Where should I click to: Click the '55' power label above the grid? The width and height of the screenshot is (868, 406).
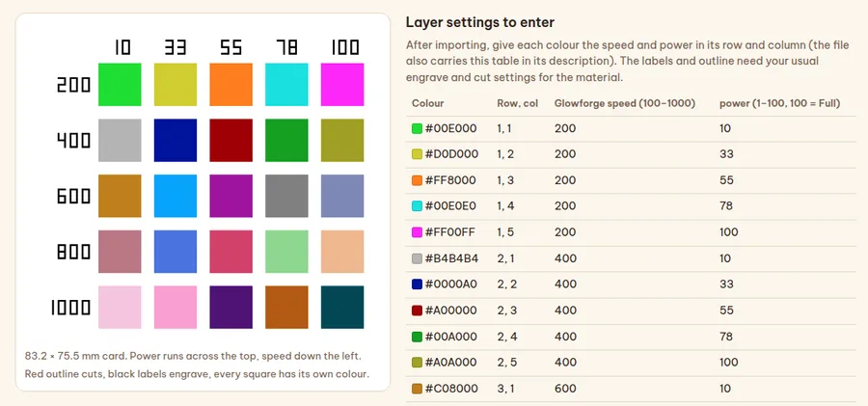point(231,48)
